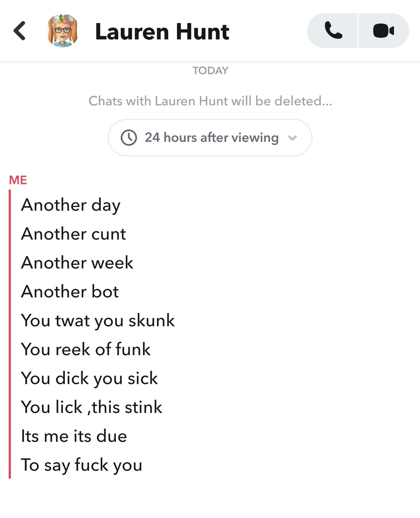
Task: Tap the "Another week" message line
Action: coord(77,263)
